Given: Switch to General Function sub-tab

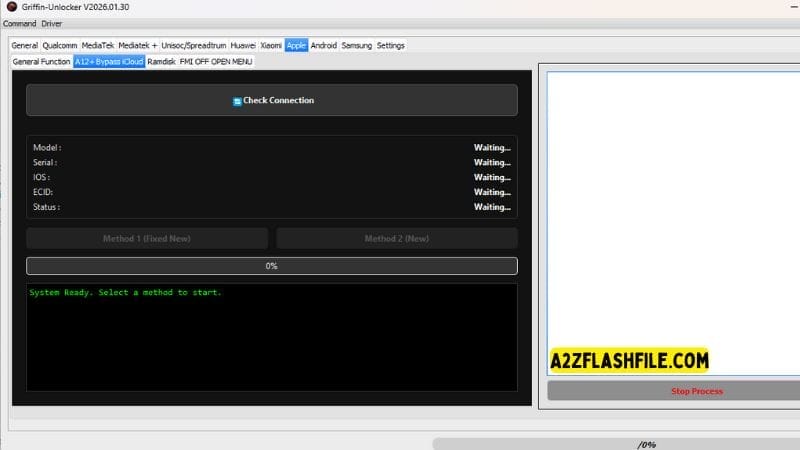Looking at the screenshot, I should coord(41,62).
